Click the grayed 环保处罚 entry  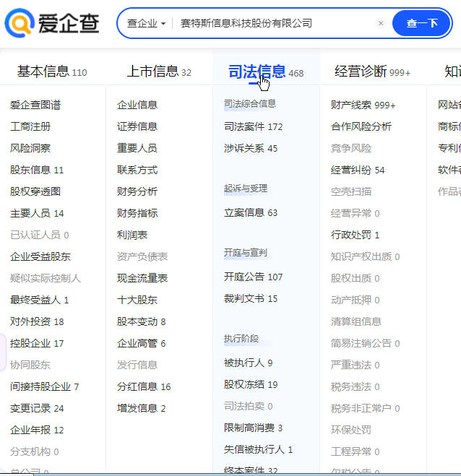click(351, 430)
